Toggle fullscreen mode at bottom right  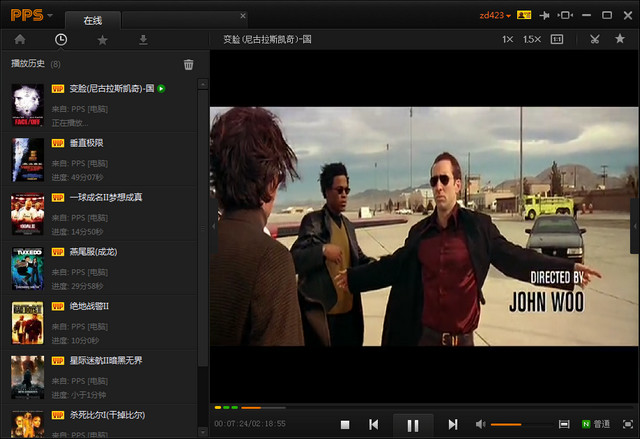[627, 425]
